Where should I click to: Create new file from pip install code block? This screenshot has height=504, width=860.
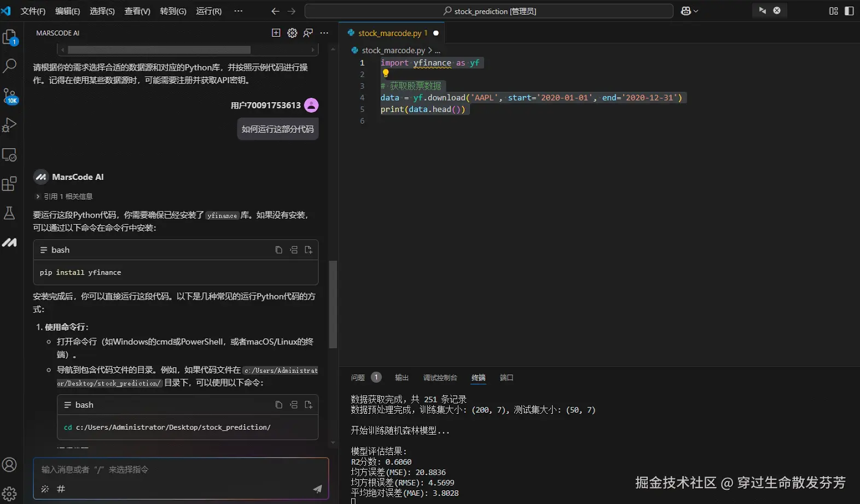309,250
